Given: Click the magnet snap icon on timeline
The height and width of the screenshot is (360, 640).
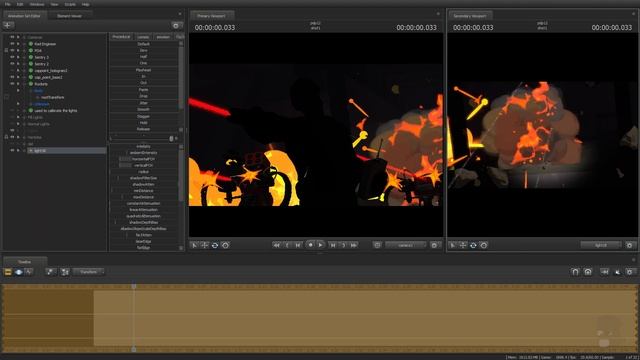Looking at the screenshot, I should 575,272.
